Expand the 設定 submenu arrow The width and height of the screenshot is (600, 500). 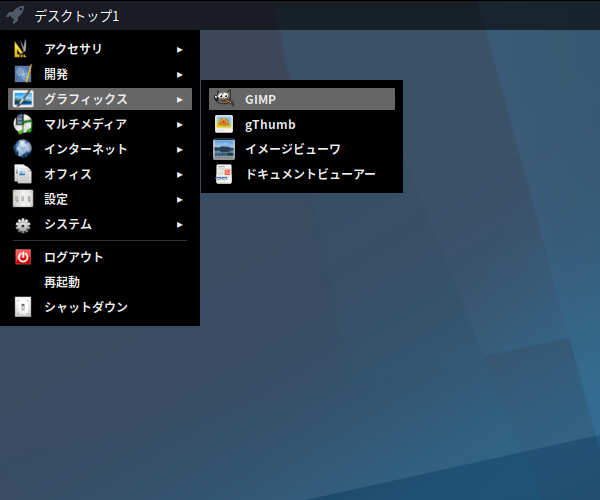(179, 200)
